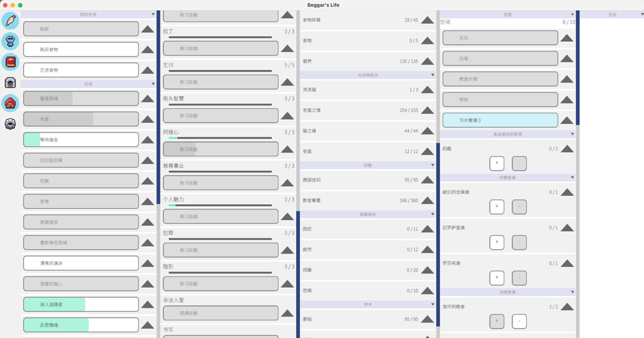Click the 日志 log panel header
This screenshot has width=644, height=338.
coord(611,14)
